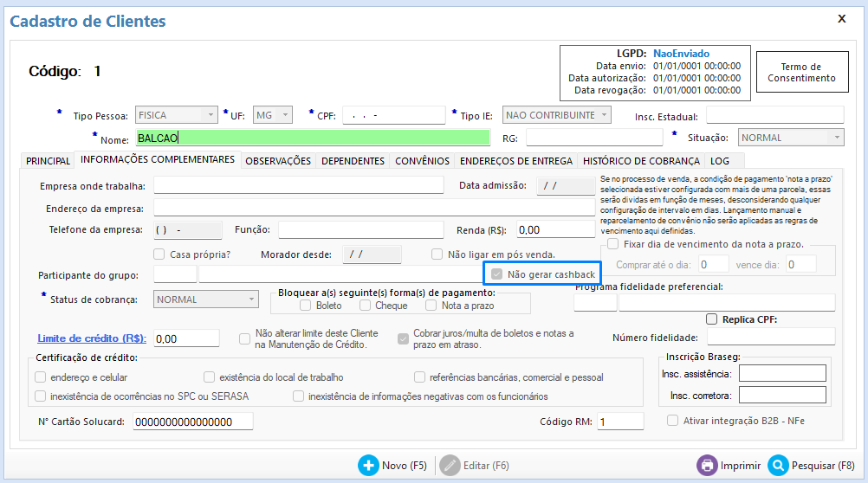Viewport: 868px width, 483px height.
Task: Toggle the Replica CPF checkbox
Action: click(x=712, y=319)
